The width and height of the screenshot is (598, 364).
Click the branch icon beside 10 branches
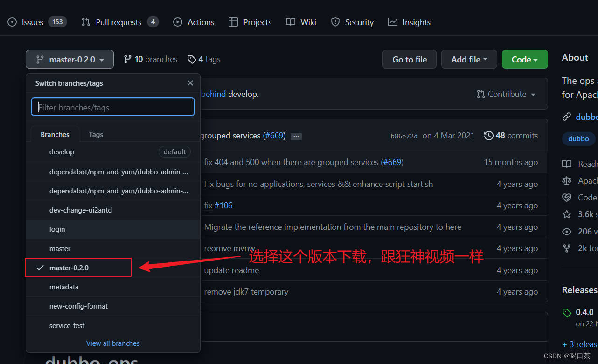pos(127,59)
